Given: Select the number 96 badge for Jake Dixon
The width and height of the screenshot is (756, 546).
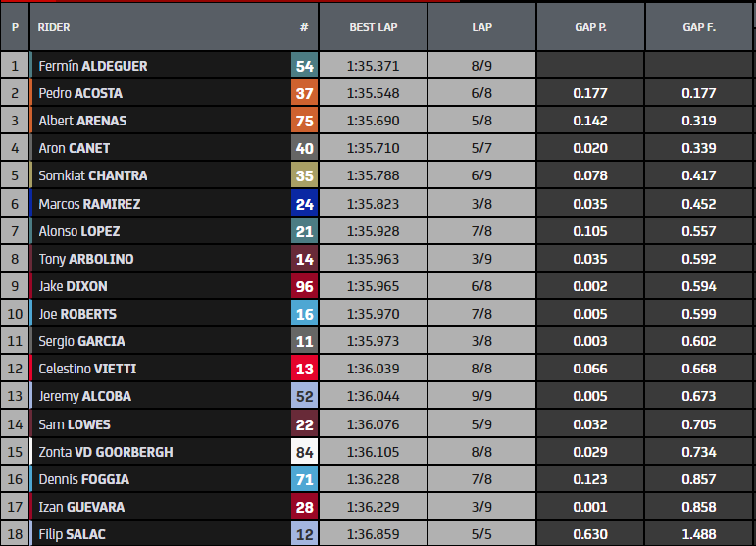Looking at the screenshot, I should click(x=304, y=287).
